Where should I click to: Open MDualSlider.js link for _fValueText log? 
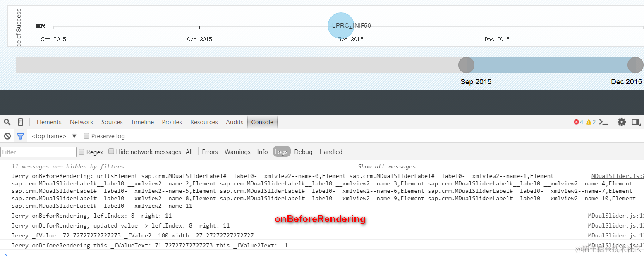615,245
